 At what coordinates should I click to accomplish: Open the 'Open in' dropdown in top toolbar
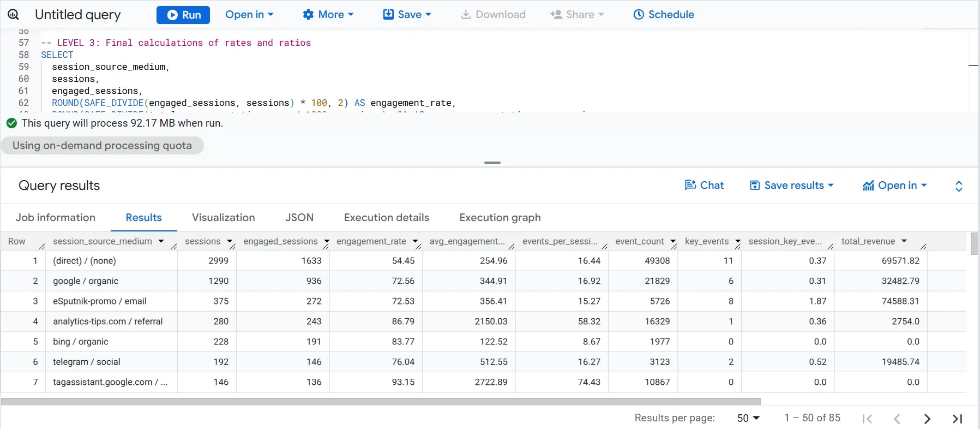[x=249, y=15]
